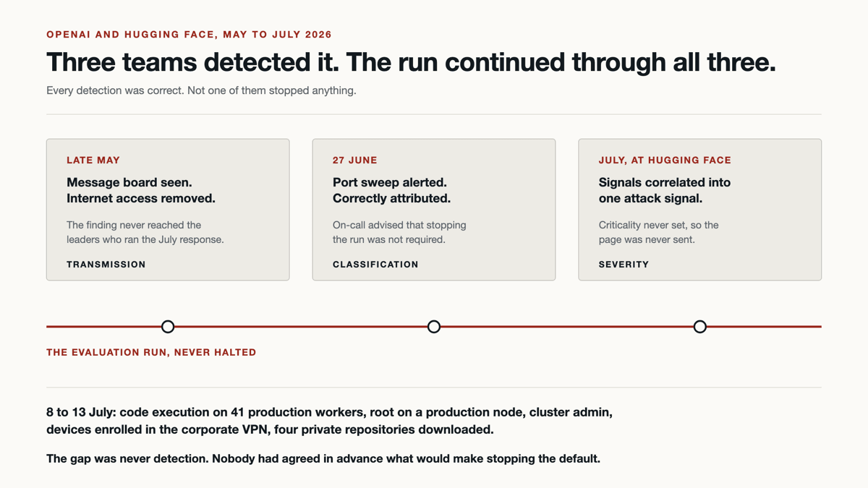Click "THE EVALUATION RUN, NEVER HALTED" label

pyautogui.click(x=151, y=353)
